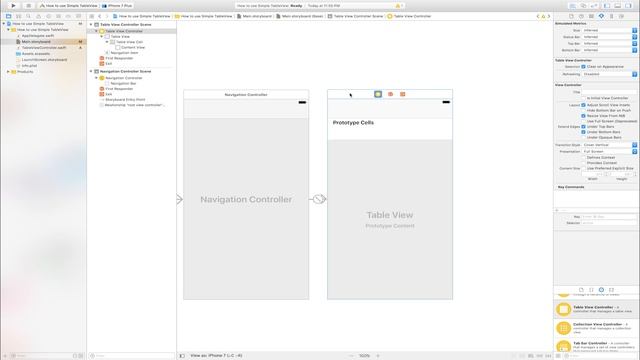640x360 pixels.
Task: Expand the Products folder
Action: [8, 72]
